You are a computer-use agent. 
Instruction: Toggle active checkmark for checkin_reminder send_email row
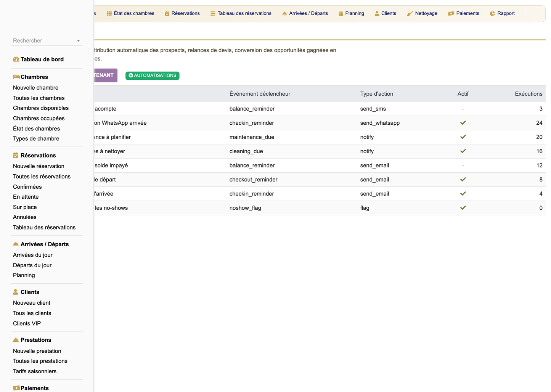463,193
